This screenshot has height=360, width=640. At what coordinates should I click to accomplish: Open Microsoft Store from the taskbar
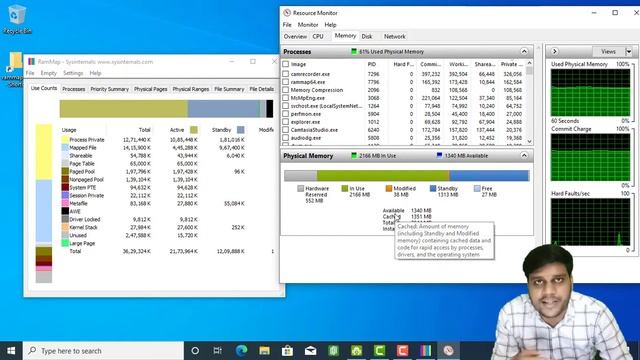tap(287, 351)
